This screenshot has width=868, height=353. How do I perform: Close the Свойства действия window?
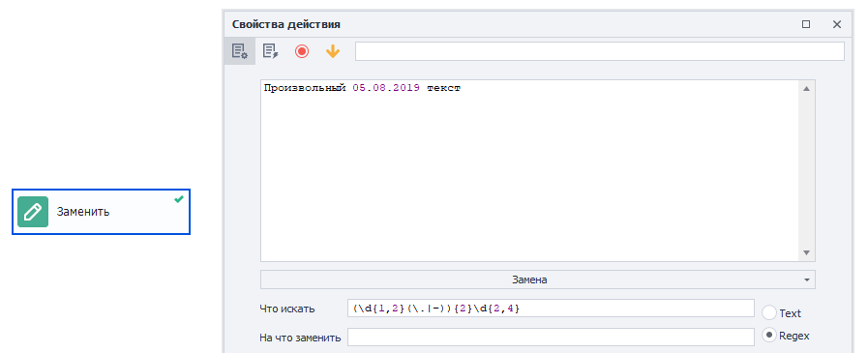(837, 24)
